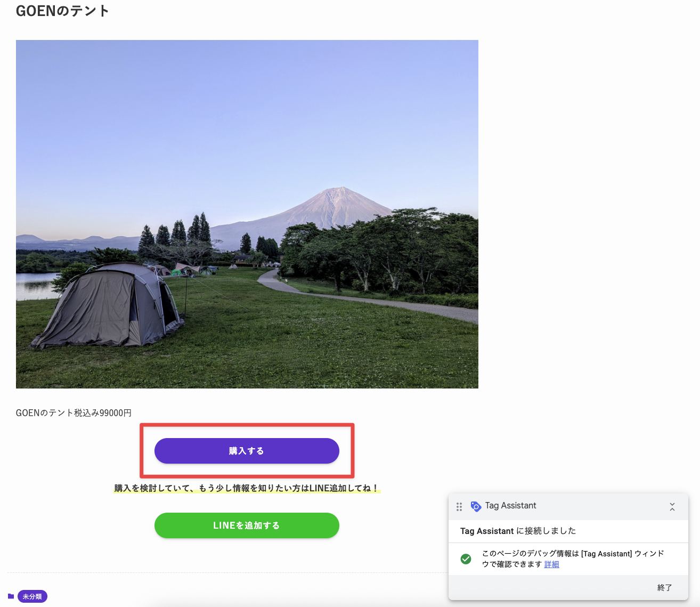Click the price text GOENのテント税込み99000円
The width and height of the screenshot is (700, 607).
coord(74,413)
